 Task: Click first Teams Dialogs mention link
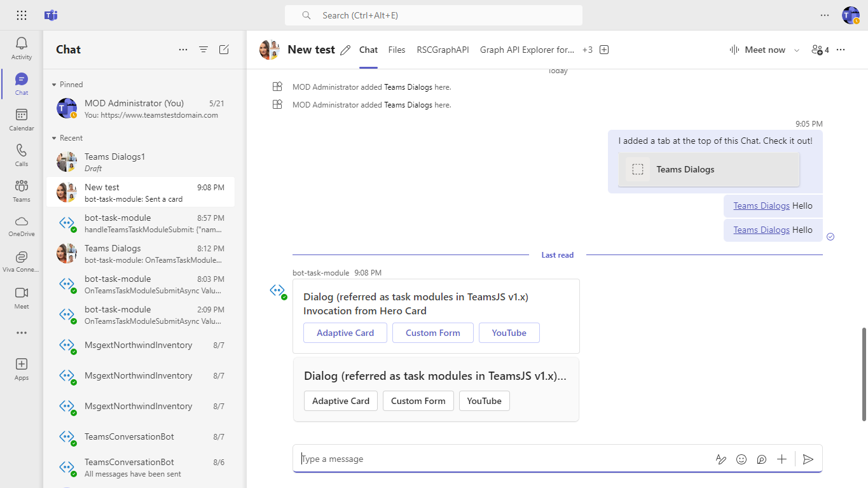pos(761,206)
